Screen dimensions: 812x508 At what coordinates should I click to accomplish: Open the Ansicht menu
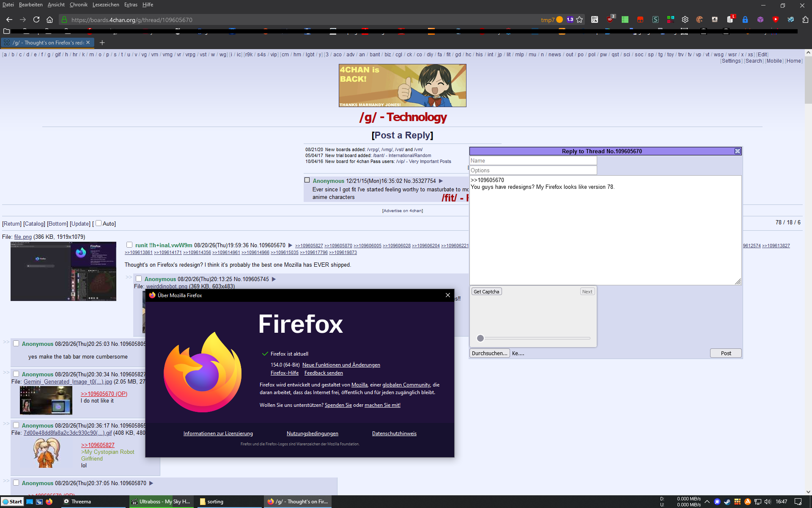click(x=56, y=5)
